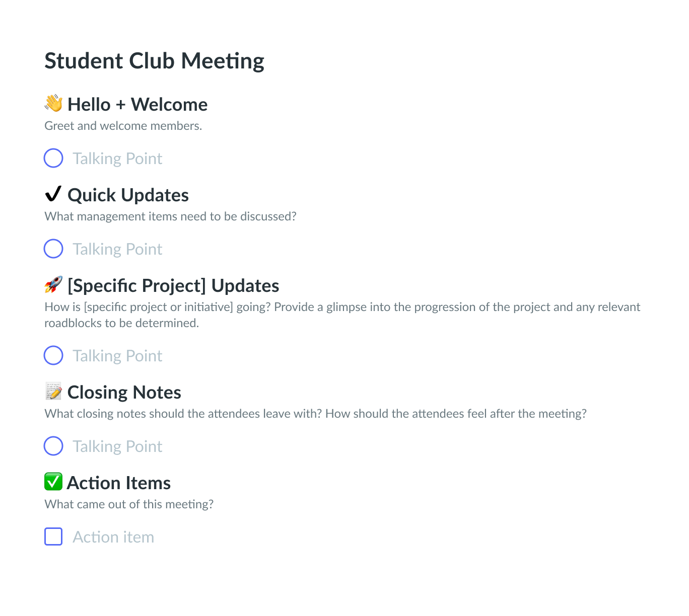
Task: Click the checkmark icon beside Quick Updates
Action: (53, 194)
